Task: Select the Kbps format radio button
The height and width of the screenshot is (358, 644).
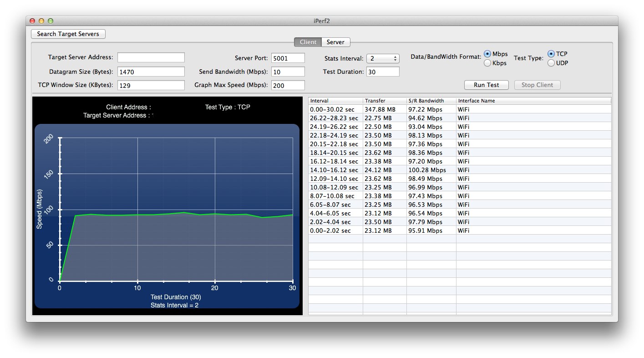Action: click(x=487, y=63)
